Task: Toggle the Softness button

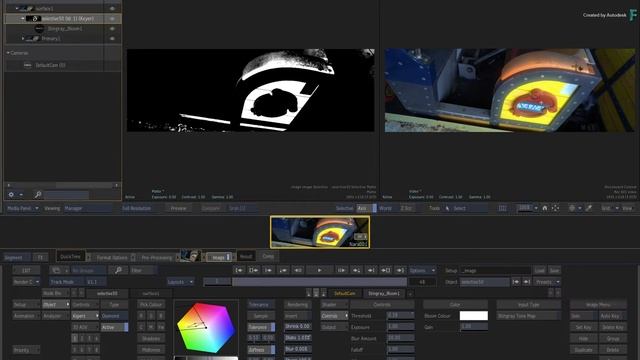Action: 261,350
